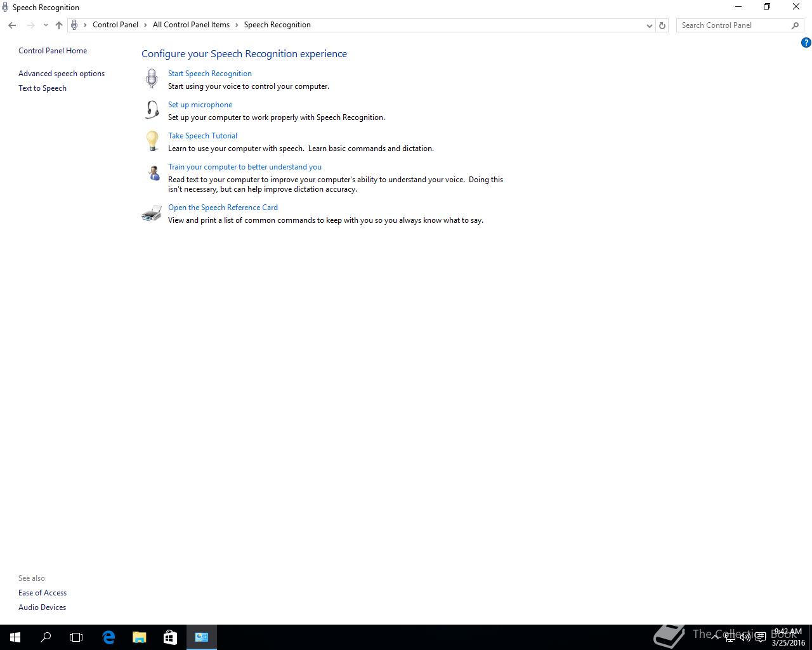The height and width of the screenshot is (650, 812).
Task: Open the Store from the taskbar
Action: click(170, 637)
